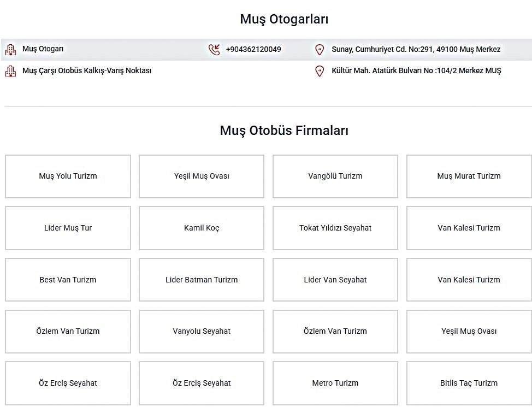Image resolution: width=532 pixels, height=407 pixels.
Task: Pick Tokat Yıldızı Seyahat
Action: click(x=335, y=228)
